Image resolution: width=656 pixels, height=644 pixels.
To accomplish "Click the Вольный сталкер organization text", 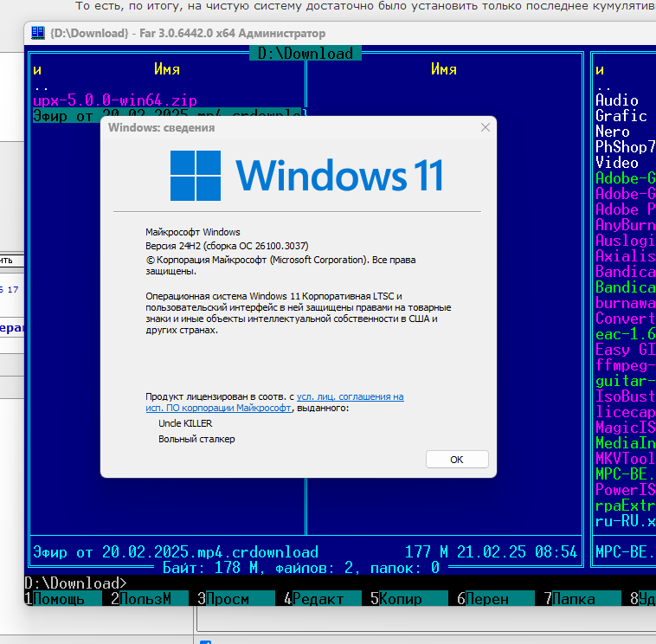I will pyautogui.click(x=196, y=439).
